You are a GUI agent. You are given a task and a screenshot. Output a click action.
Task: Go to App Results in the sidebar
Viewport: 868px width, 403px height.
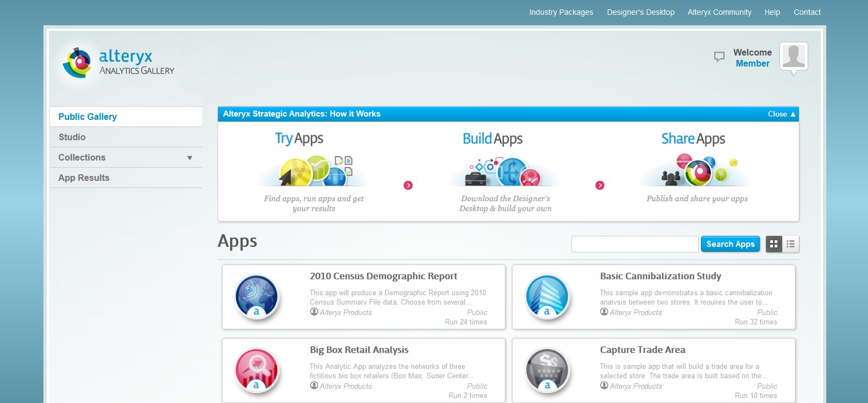[x=126, y=178]
